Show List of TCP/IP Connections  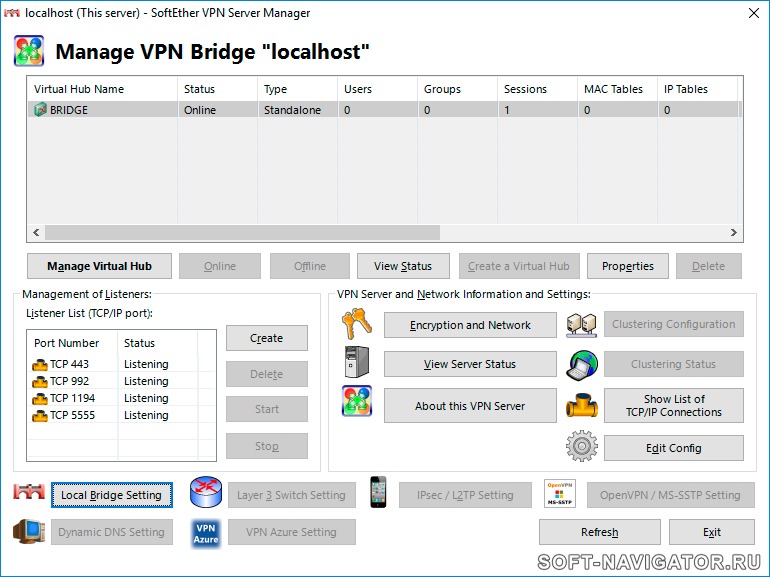coord(674,406)
